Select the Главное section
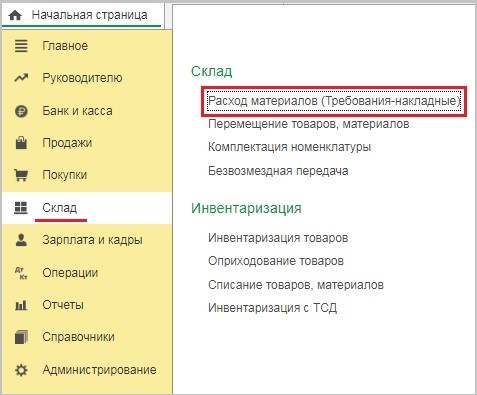The width and height of the screenshot is (477, 395). pos(65,46)
